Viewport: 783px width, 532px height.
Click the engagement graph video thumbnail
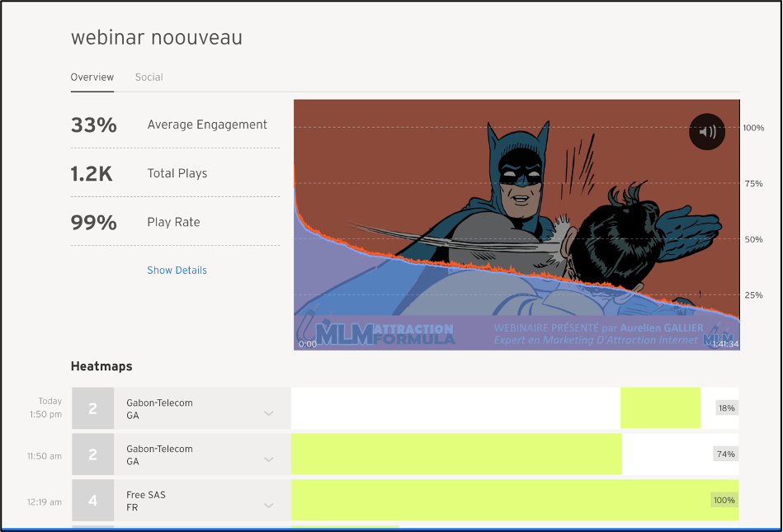click(x=516, y=224)
